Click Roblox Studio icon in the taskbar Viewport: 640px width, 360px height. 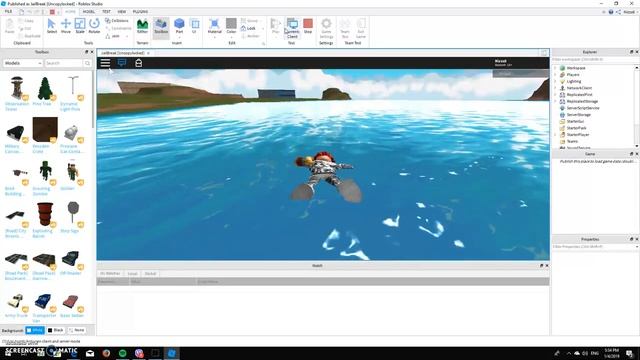[172, 353]
